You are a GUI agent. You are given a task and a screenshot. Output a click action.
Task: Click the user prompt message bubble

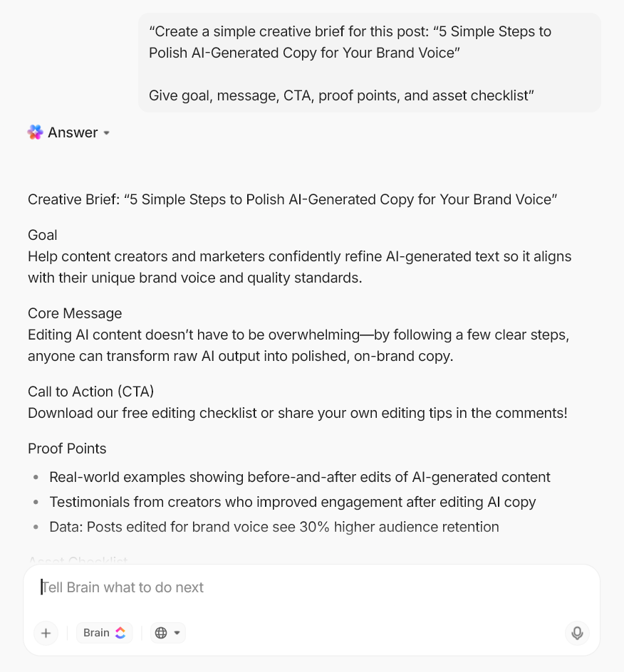pyautogui.click(x=369, y=63)
